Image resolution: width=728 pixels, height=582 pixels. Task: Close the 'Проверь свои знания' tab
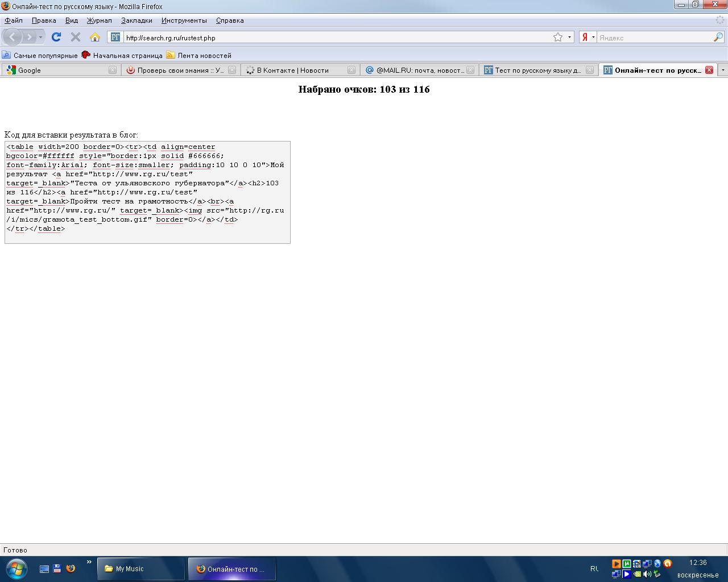click(x=232, y=70)
